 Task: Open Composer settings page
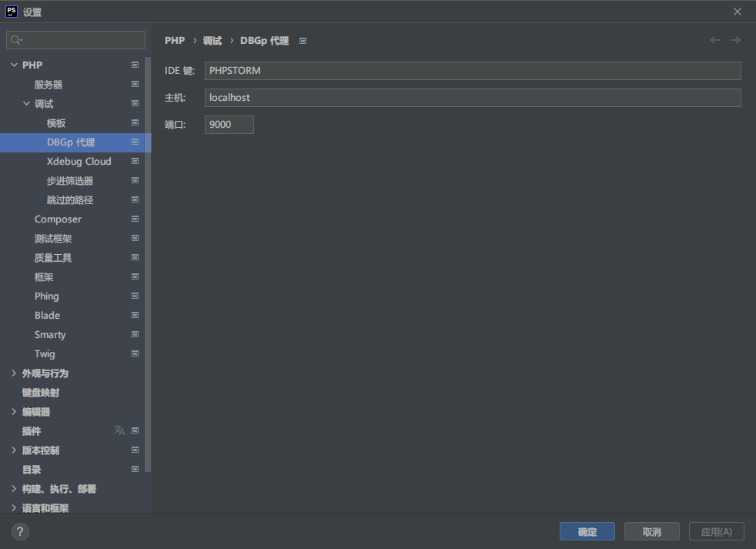58,219
